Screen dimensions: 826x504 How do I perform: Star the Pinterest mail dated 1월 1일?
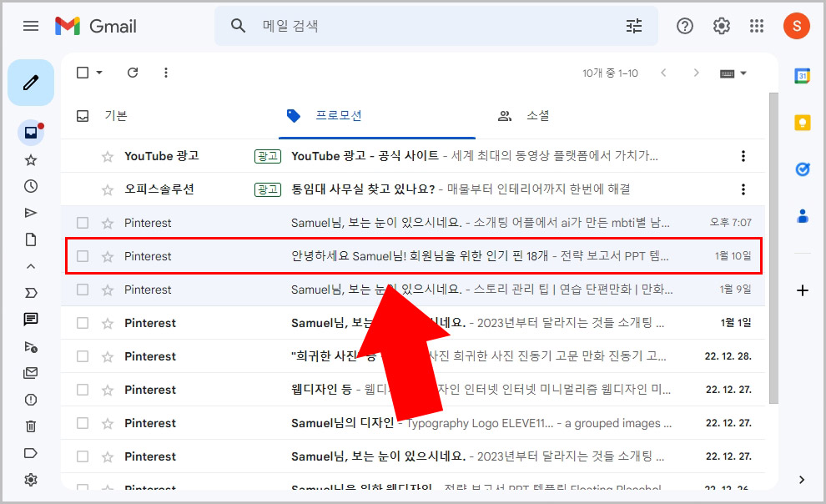click(x=108, y=324)
